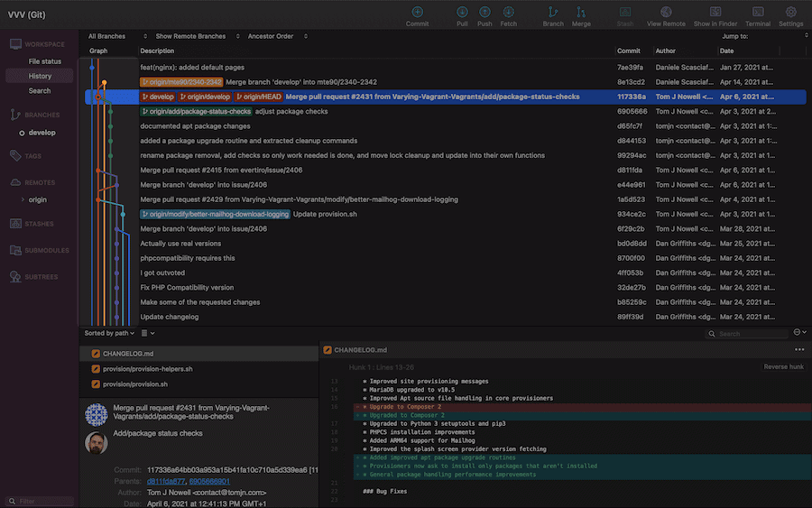Open the Sorted by path dropdown
Image resolution: width=812 pixels, height=508 pixels.
point(109,333)
